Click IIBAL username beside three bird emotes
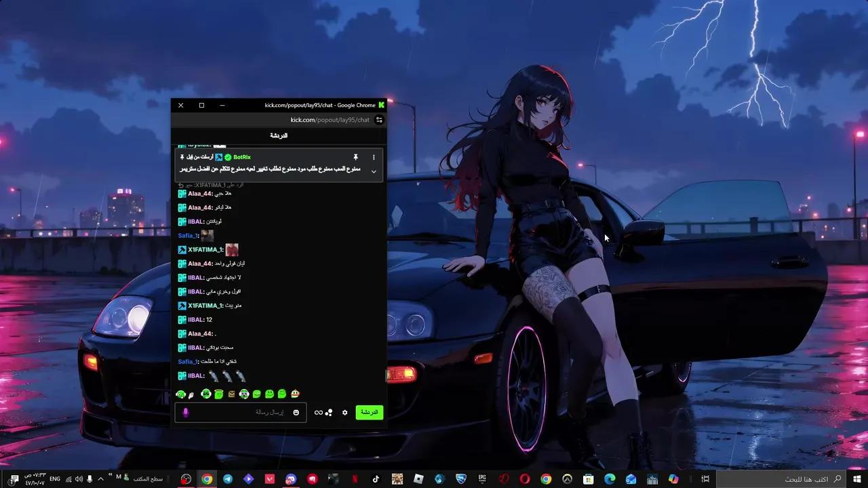The height and width of the screenshot is (488, 868). 196,375
